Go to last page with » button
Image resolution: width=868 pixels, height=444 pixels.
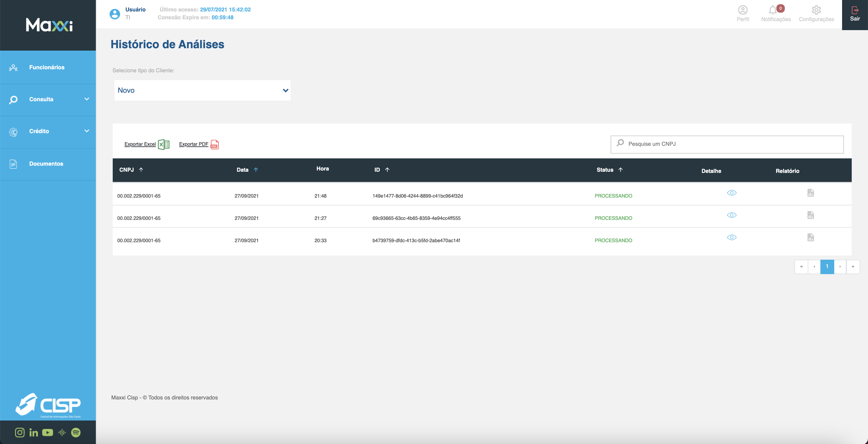[x=853, y=267]
